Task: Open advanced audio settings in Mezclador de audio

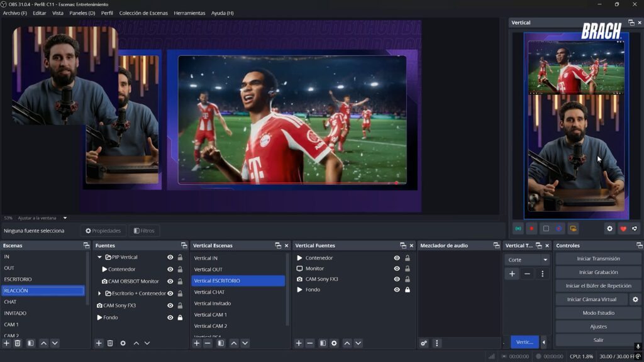Action: click(x=424, y=343)
